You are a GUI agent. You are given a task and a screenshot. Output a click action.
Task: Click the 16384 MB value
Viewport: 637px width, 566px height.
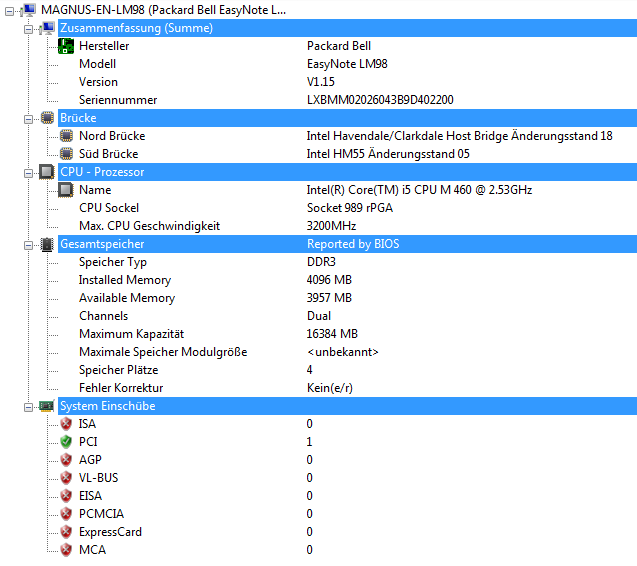point(332,334)
